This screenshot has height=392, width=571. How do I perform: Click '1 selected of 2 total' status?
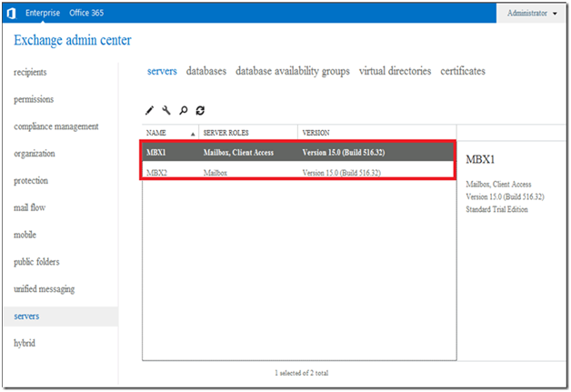pyautogui.click(x=302, y=373)
